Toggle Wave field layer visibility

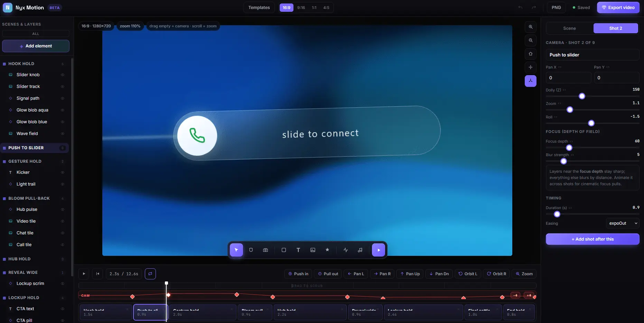point(63,134)
